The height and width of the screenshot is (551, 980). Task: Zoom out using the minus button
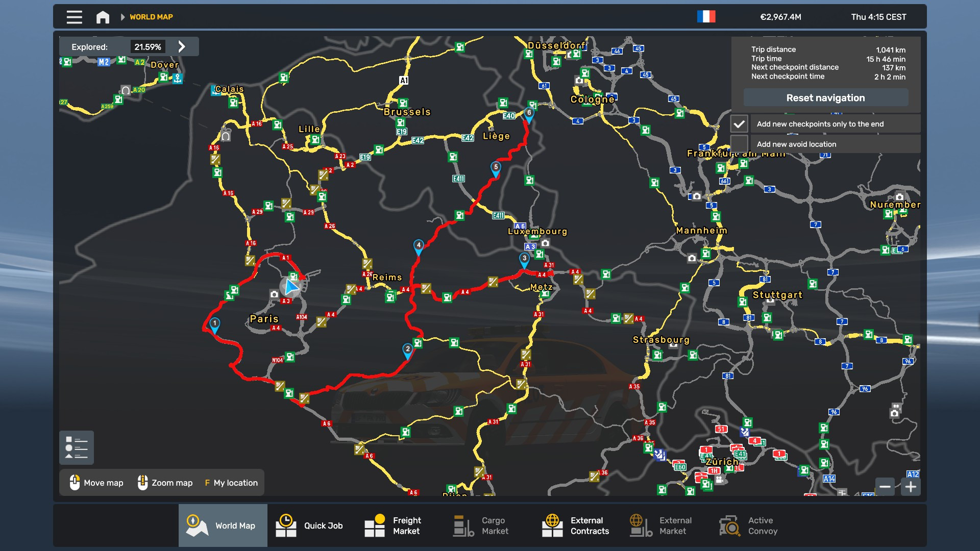pos(885,487)
